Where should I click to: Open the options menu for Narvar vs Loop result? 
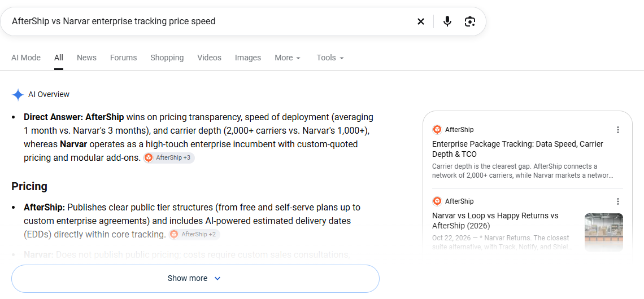[x=617, y=201]
